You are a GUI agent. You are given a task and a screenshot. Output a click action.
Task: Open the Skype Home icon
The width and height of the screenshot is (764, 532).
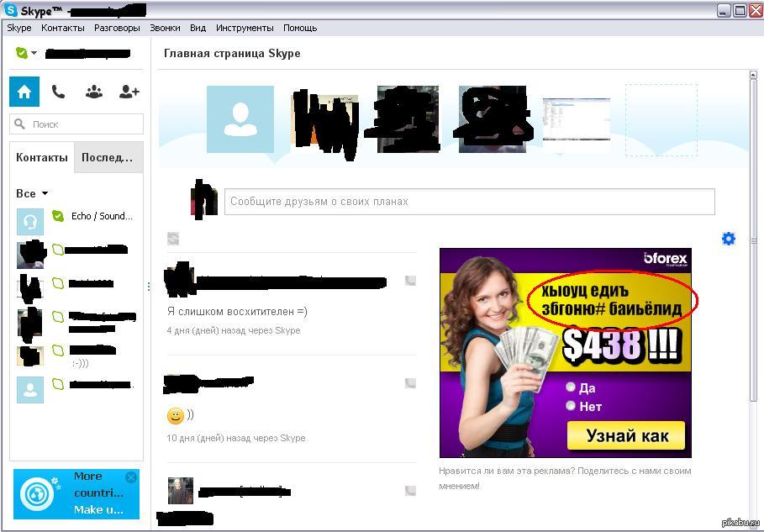24,91
